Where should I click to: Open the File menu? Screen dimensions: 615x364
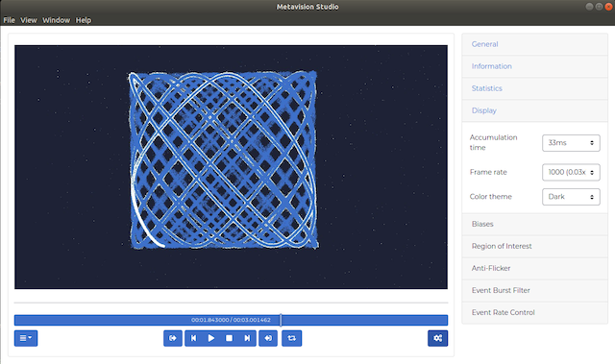coord(9,20)
